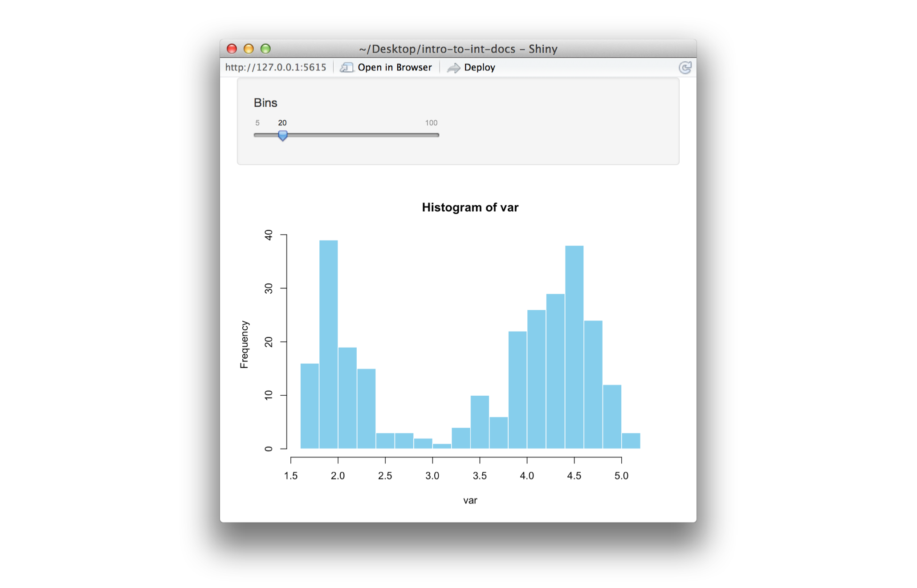Click the Open in Browser icon

[347, 67]
